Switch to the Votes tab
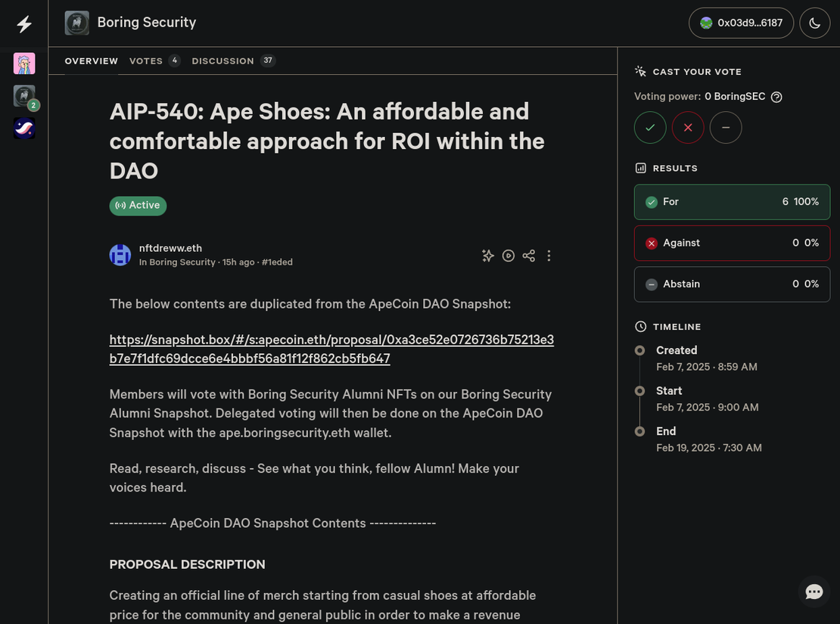Viewport: 840px width, 624px height. (155, 61)
